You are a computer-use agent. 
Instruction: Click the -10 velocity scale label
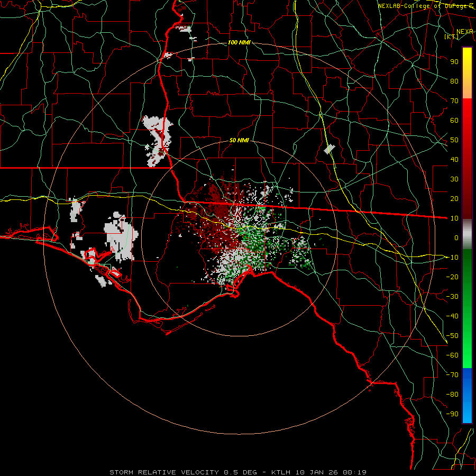(x=452, y=258)
